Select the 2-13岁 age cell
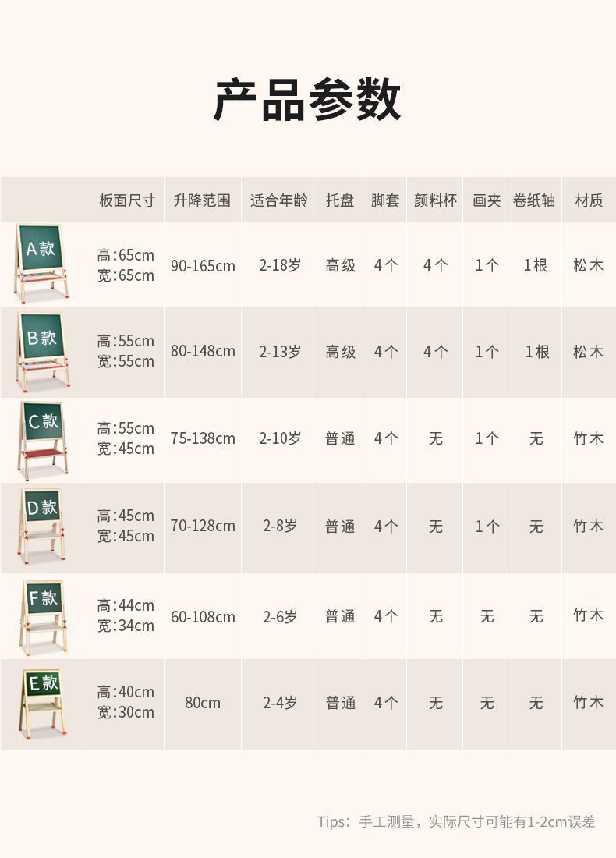Screen dimensions: 616x858 click(x=280, y=352)
